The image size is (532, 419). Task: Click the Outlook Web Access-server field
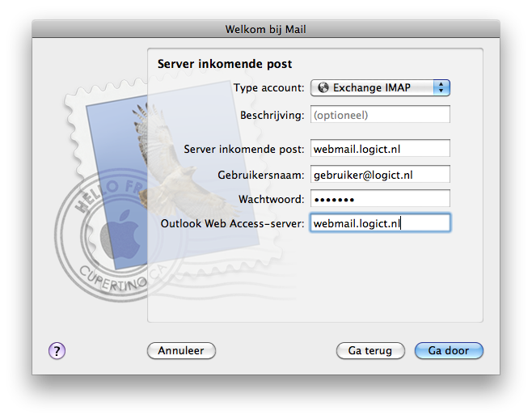coord(380,223)
